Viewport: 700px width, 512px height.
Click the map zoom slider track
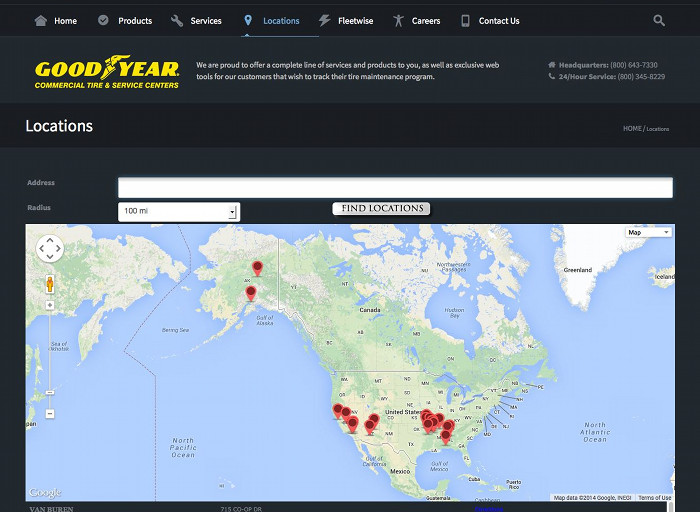pyautogui.click(x=50, y=360)
